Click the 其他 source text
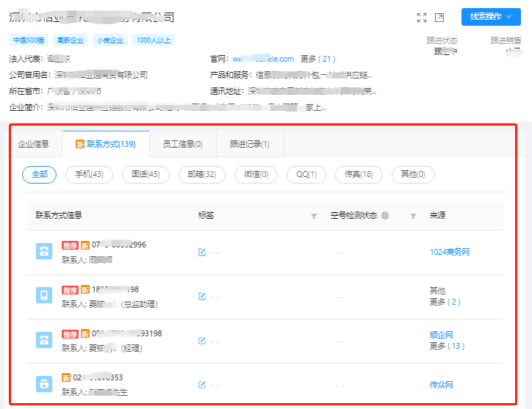532x409 pixels. click(437, 291)
